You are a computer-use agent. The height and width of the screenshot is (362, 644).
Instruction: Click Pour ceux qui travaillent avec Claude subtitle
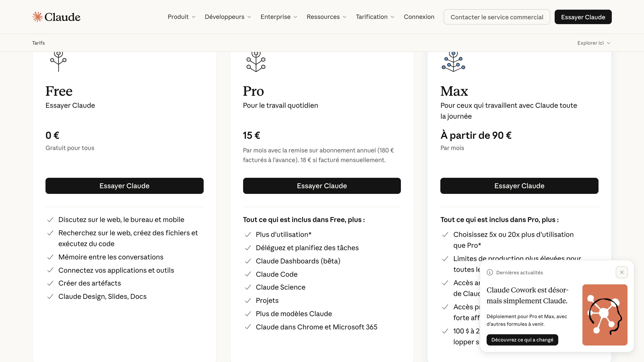point(509,111)
